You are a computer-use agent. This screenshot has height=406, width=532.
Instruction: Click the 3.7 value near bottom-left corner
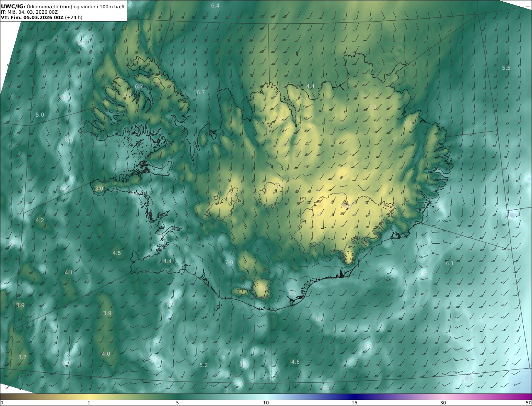click(22, 357)
